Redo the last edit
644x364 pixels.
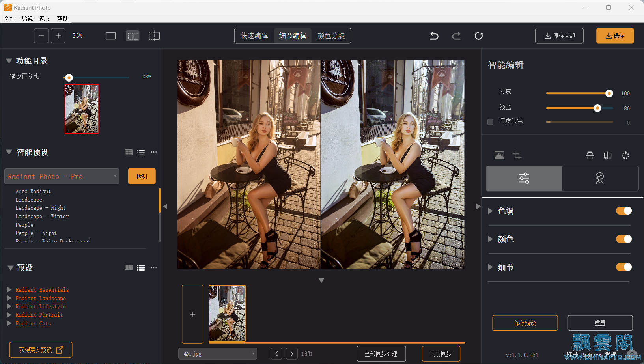(456, 36)
